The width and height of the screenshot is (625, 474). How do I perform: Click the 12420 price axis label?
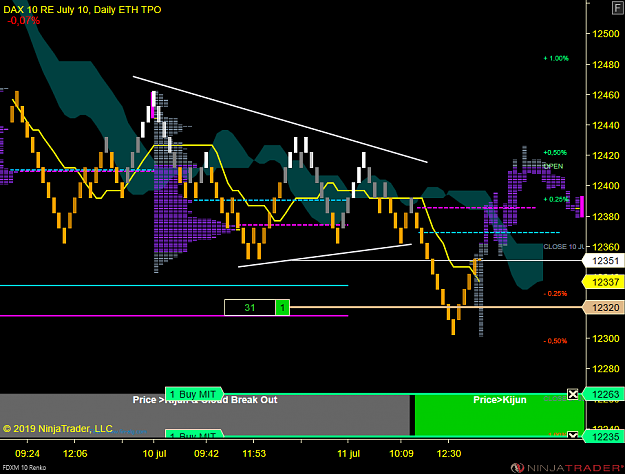tap(606, 155)
